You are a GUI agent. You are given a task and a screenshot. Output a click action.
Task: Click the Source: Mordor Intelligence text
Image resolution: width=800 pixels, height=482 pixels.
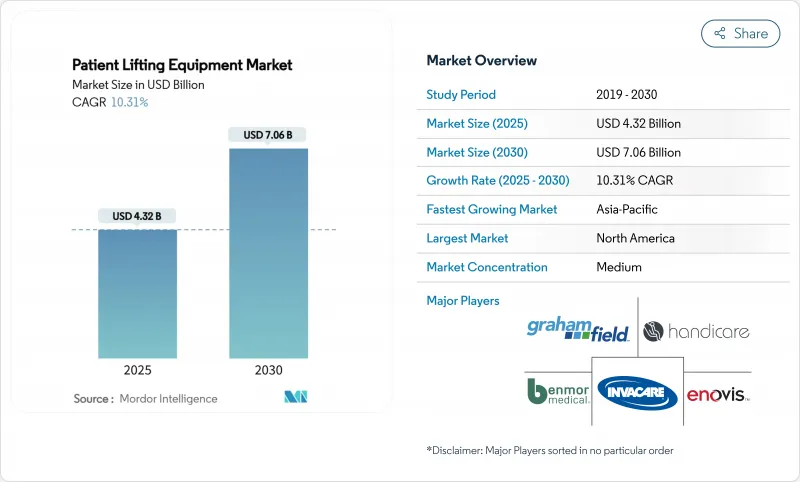(x=145, y=399)
